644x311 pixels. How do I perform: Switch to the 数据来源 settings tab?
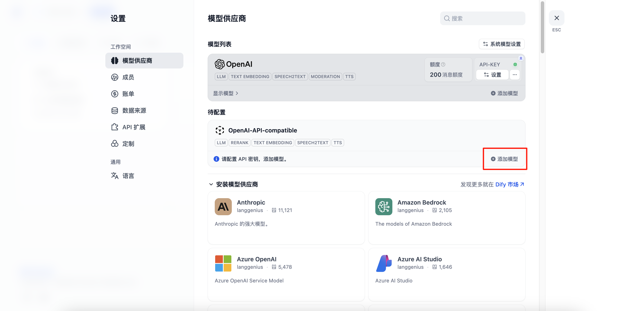point(134,110)
